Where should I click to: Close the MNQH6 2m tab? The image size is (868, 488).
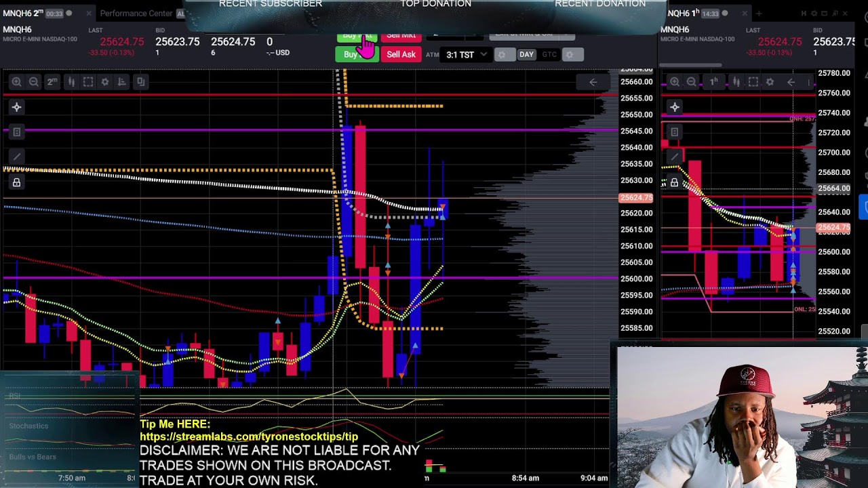pyautogui.click(x=88, y=14)
